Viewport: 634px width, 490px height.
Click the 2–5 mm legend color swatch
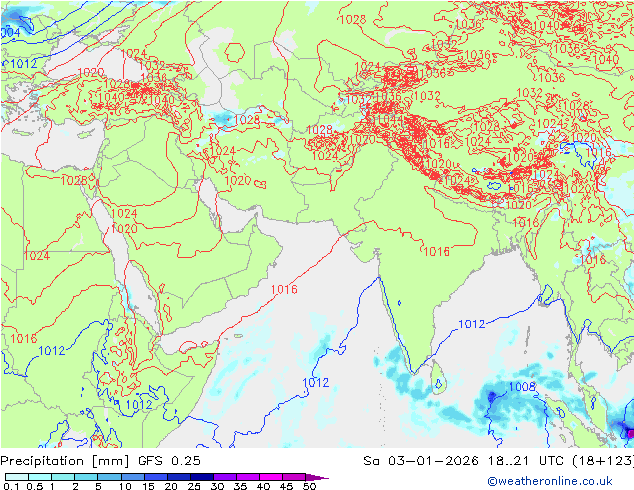coord(86,477)
